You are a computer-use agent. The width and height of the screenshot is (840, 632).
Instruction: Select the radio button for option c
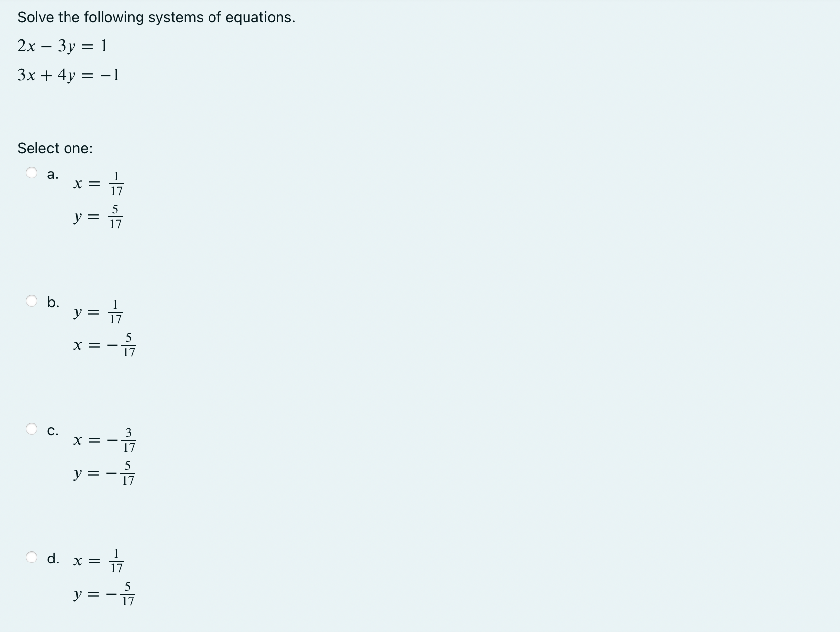pos(31,429)
